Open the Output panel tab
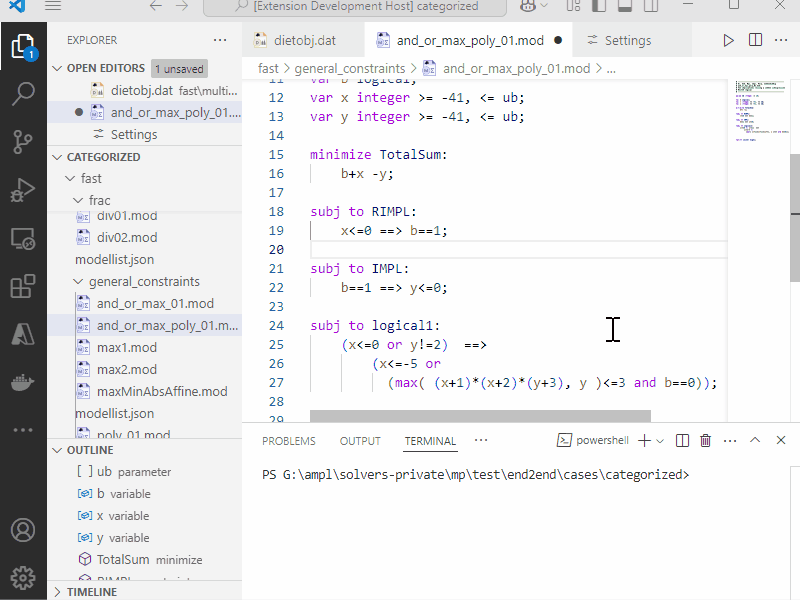This screenshot has height=600, width=800. tap(360, 441)
